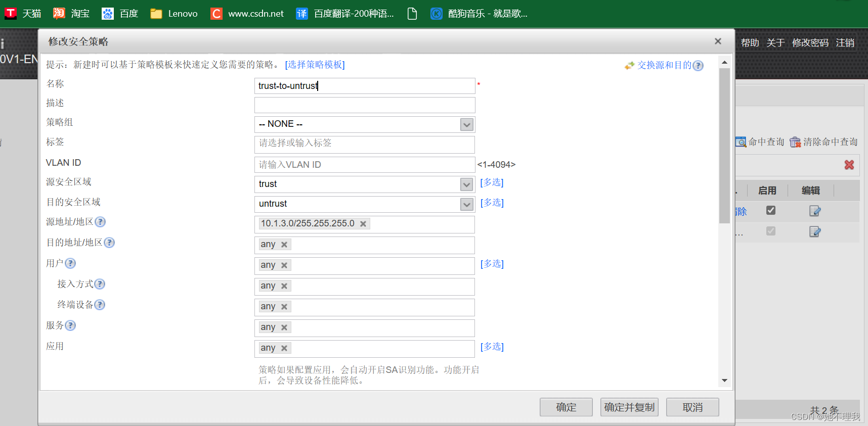Click the 命中查询 icon in background page
This screenshot has height=426, width=868.
[741, 142]
